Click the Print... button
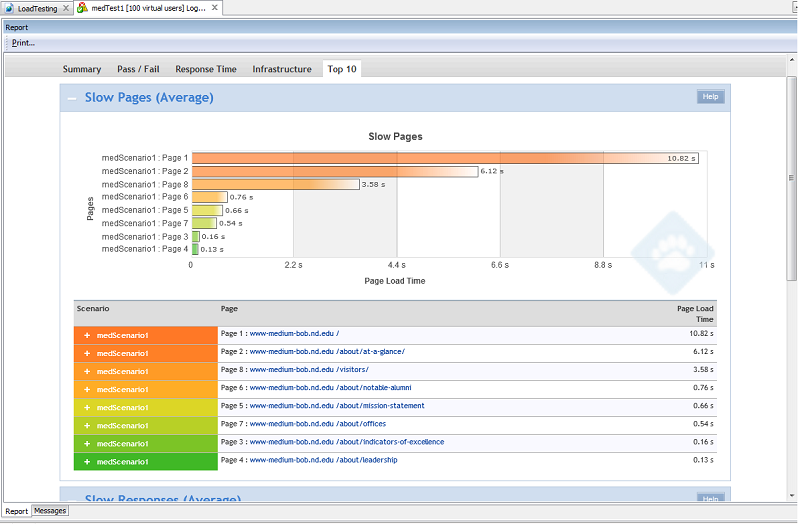 coord(23,43)
